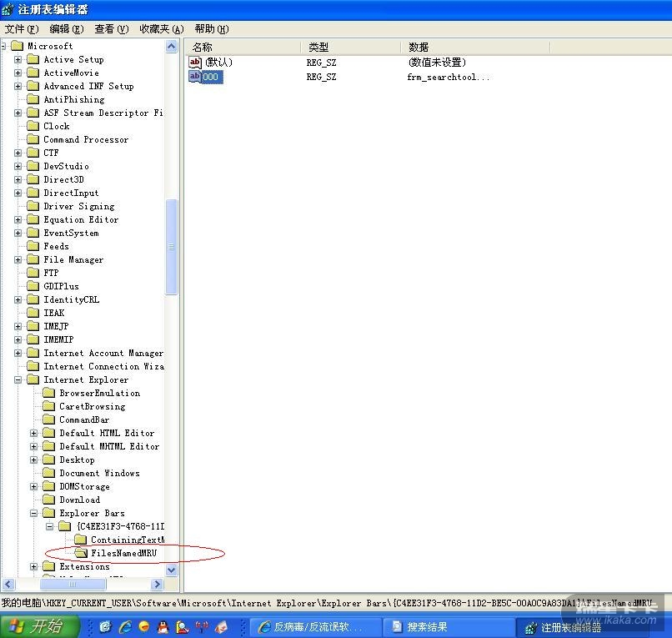This screenshot has height=638, width=672.
Task: Select the AntiPhishing folder icon
Action: (33, 99)
